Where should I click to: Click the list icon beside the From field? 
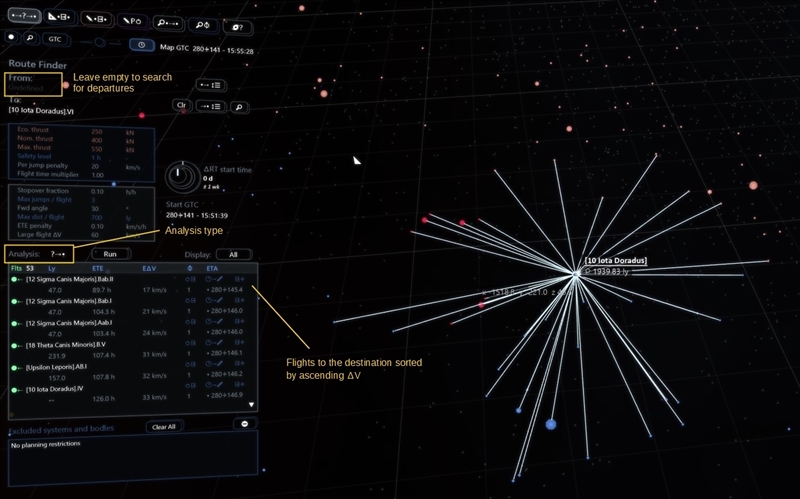[210, 85]
